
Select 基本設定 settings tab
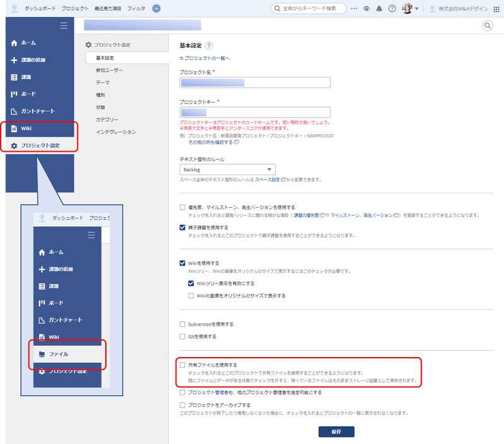tap(127, 58)
